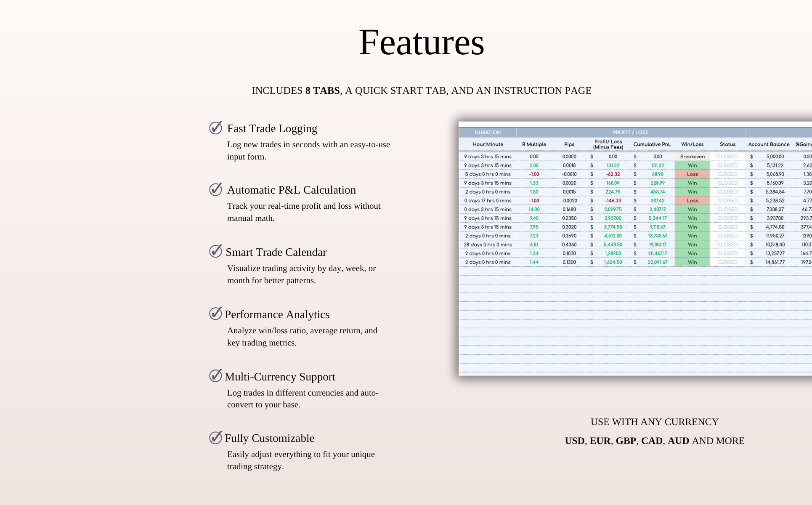Click the 22,091.67 cumulative PnL cell
812x505 pixels.
click(657, 262)
